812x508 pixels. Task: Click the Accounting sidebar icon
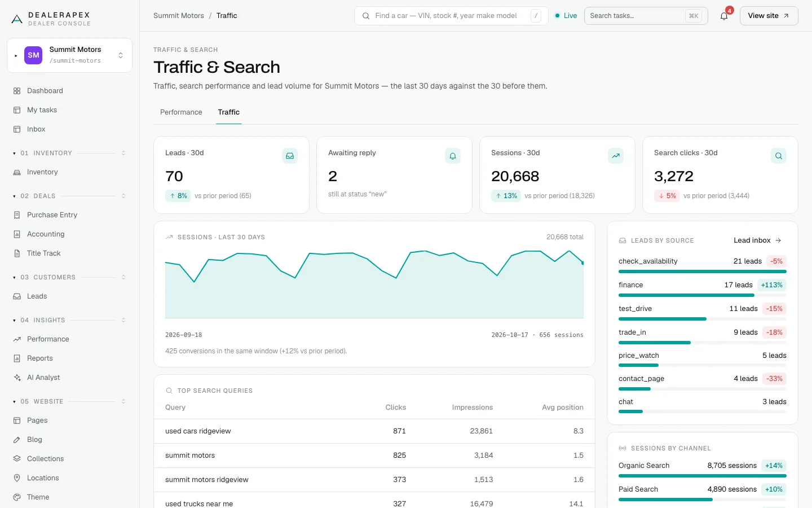click(17, 234)
